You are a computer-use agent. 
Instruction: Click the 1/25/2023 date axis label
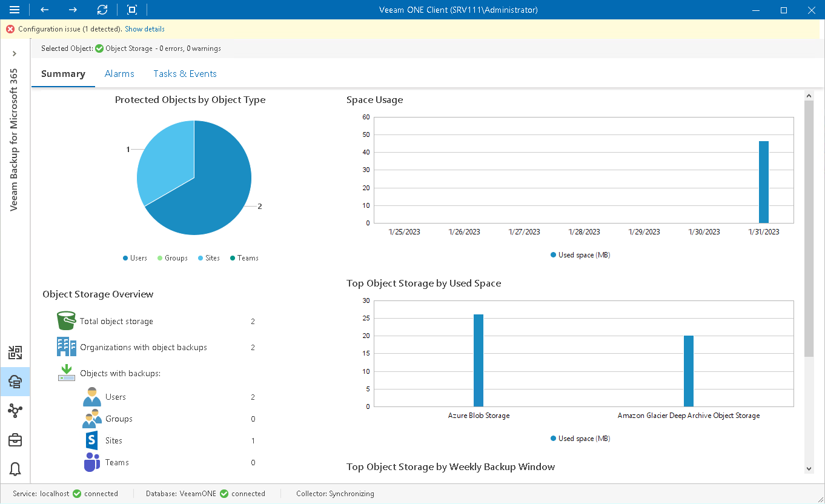pos(404,232)
